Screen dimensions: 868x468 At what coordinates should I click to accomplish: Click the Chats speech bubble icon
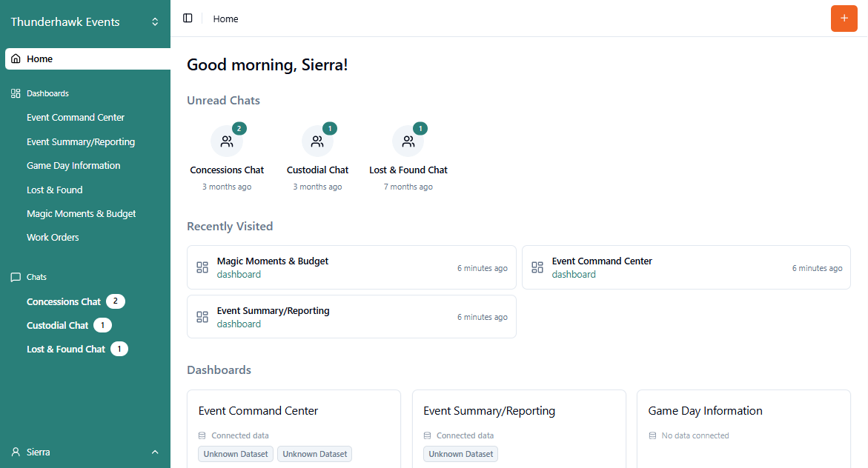[x=16, y=277]
